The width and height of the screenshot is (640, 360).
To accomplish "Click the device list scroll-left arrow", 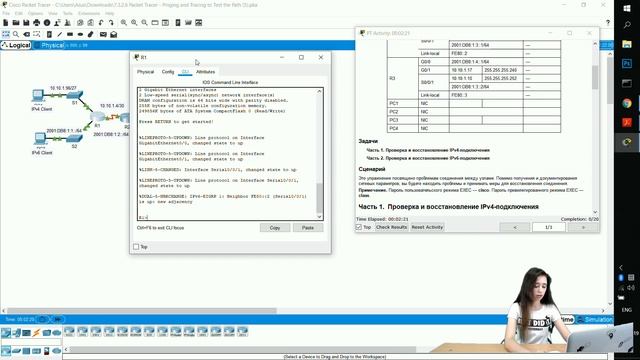I will tap(66, 350).
